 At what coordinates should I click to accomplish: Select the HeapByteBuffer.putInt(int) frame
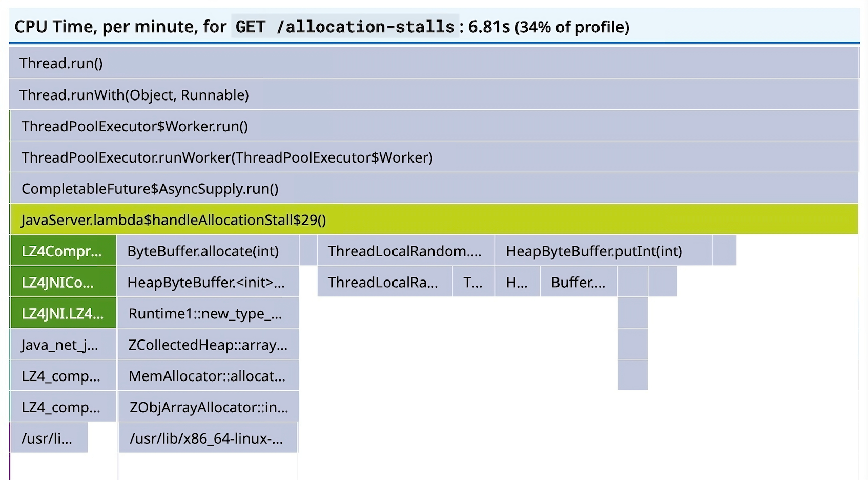click(x=593, y=251)
